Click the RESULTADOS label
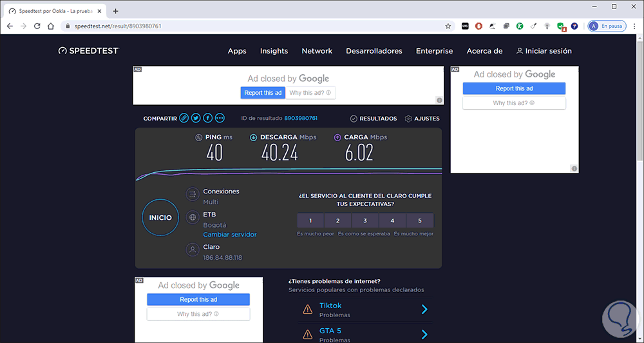The height and width of the screenshot is (343, 644). 378,119
